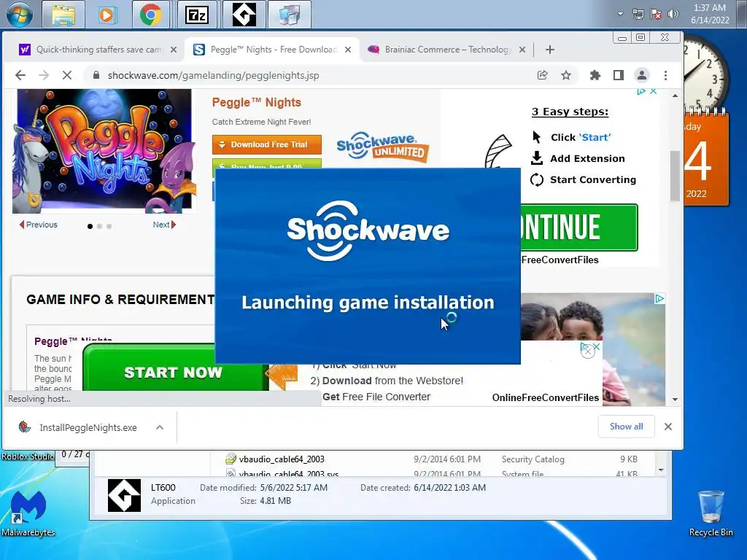Click the desktop clock gadget
Screen dimensions: 747x560
705,72
